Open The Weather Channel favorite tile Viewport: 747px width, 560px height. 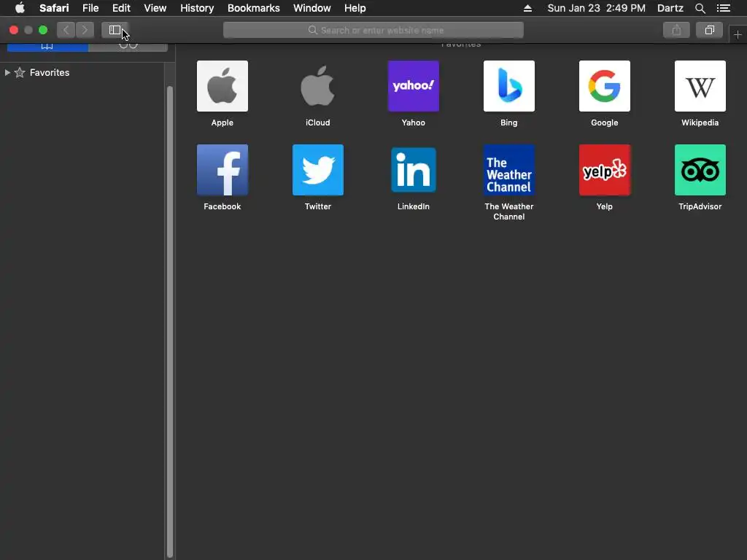point(508,170)
